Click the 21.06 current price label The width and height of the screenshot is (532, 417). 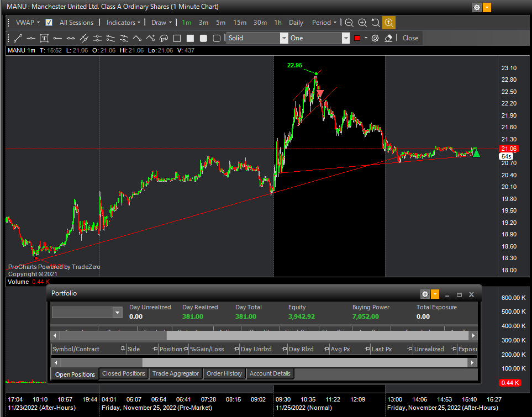(x=509, y=149)
